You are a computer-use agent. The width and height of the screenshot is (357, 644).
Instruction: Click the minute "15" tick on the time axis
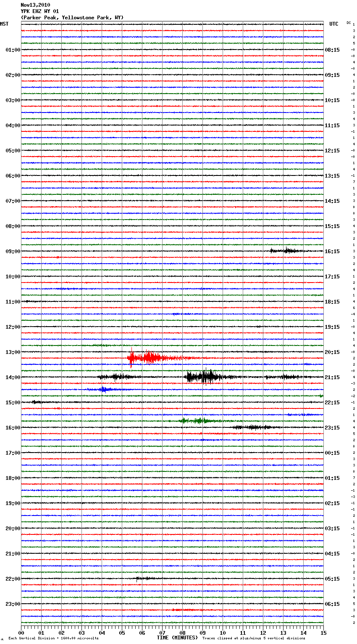(x=323, y=633)
